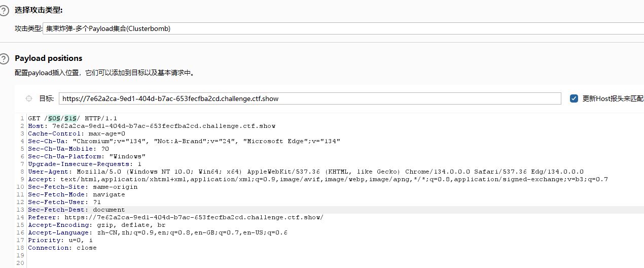Focus the target URL input field
Screen dimensions: 644x268
pyautogui.click(x=310, y=98)
